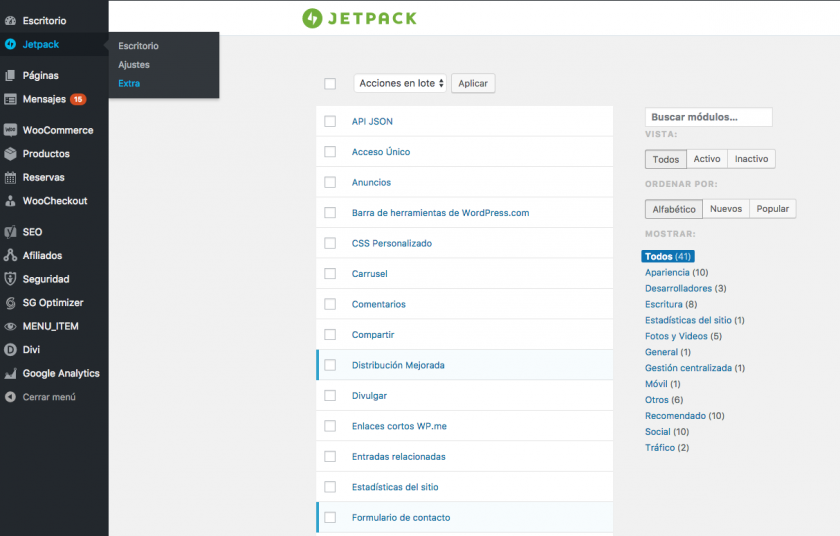
Task: Click the Aplicar button
Action: 473,84
